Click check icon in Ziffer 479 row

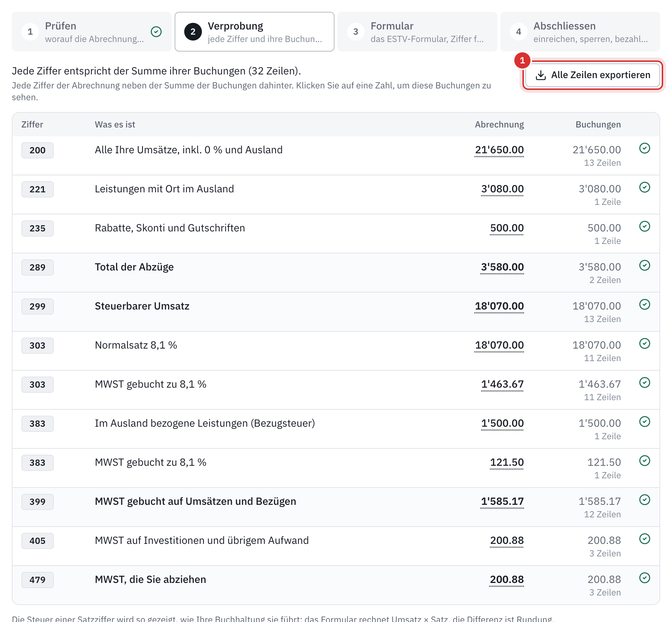tap(644, 578)
